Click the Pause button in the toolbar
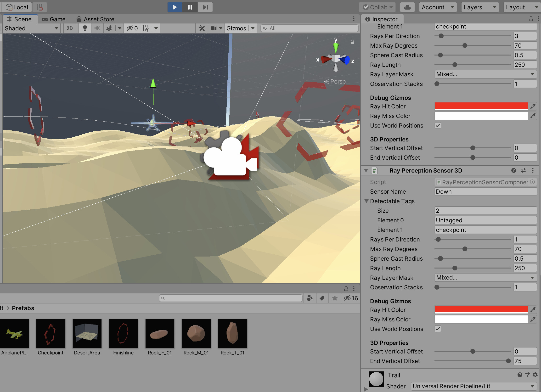Image resolution: width=541 pixels, height=392 pixels. [x=190, y=7]
